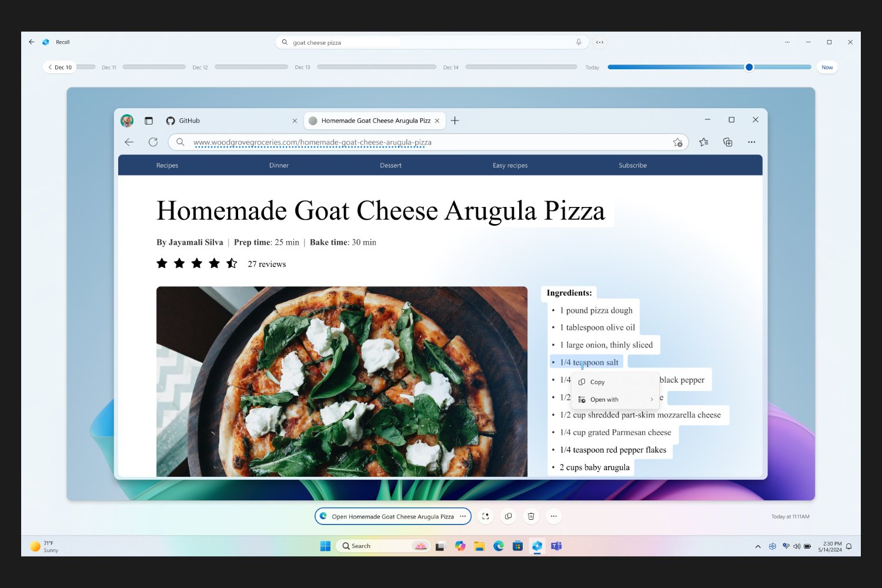Open Microsoft Edge from the taskbar
This screenshot has width=882, height=588.
(x=499, y=546)
